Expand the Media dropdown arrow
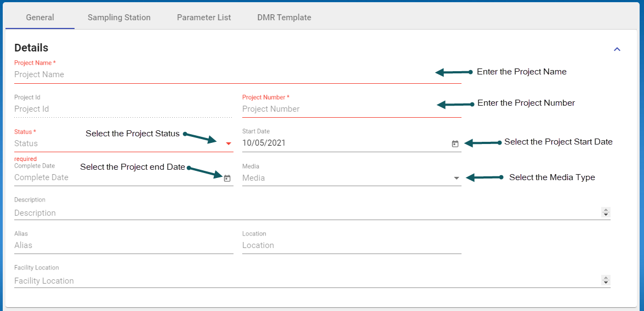The width and height of the screenshot is (644, 311). click(x=457, y=178)
